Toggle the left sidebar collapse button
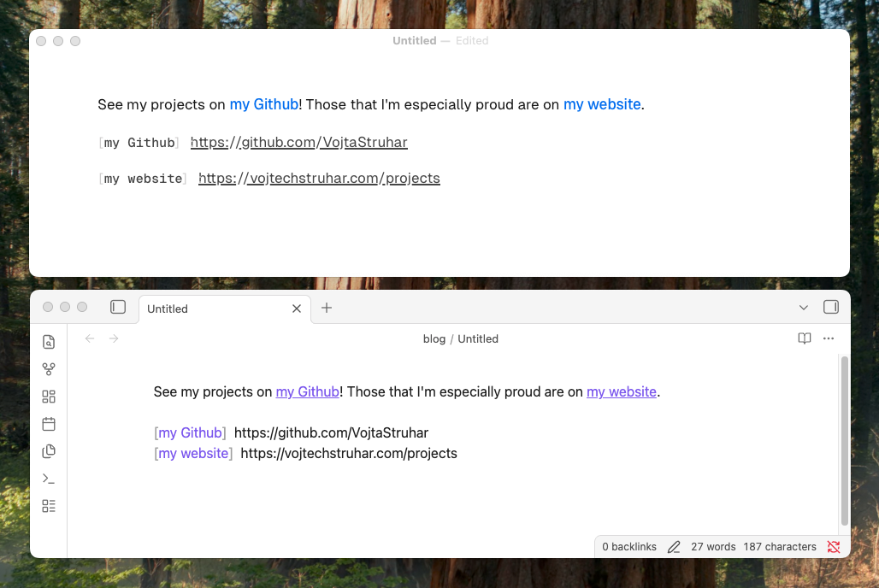Viewport: 879px width, 588px height. tap(117, 307)
